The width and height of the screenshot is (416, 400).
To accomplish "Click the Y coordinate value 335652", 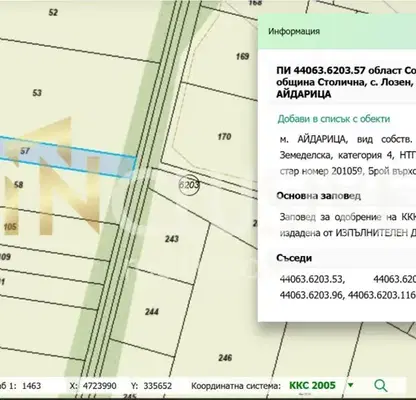I will click(x=158, y=386).
